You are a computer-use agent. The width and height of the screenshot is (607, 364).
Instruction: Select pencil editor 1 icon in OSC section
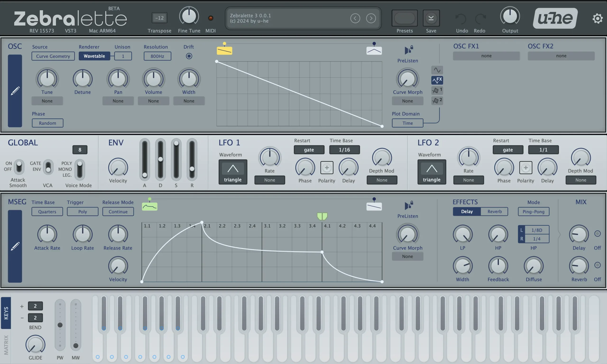(x=437, y=90)
